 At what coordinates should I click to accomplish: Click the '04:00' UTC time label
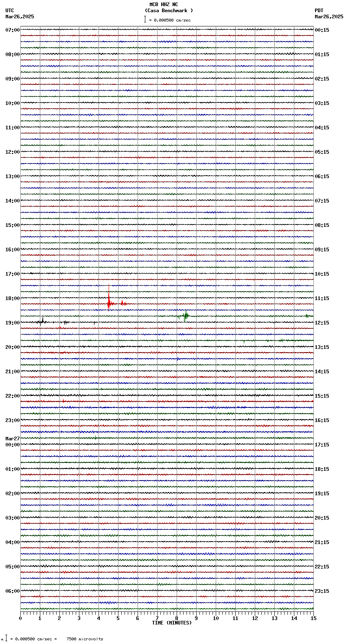13,542
